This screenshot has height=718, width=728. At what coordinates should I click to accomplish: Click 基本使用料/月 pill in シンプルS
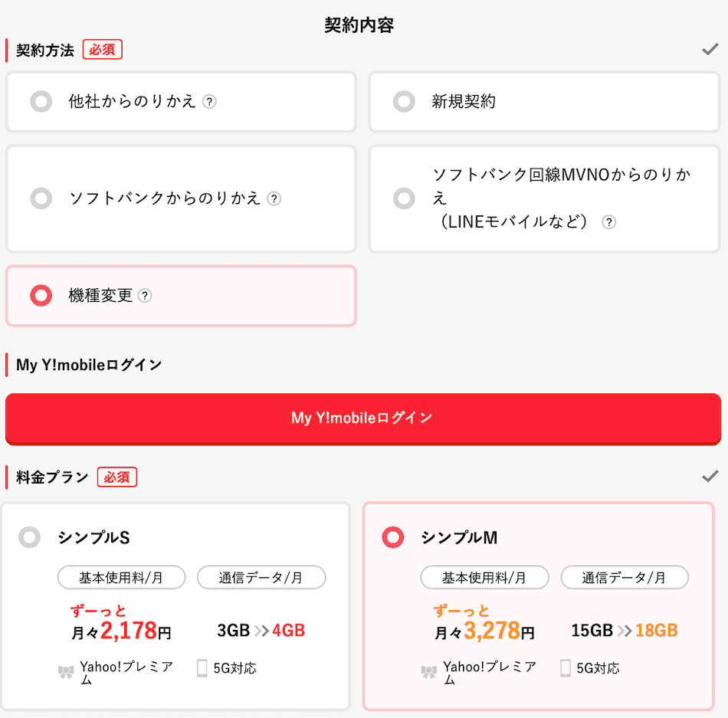tap(121, 577)
